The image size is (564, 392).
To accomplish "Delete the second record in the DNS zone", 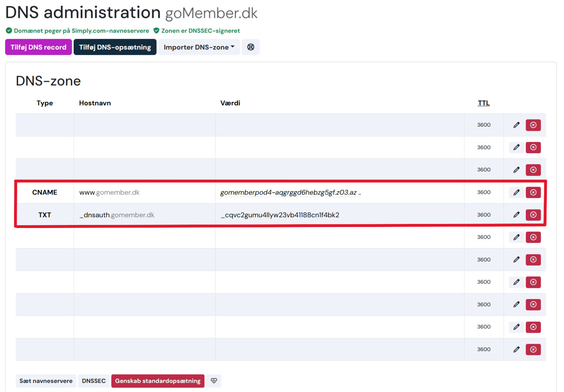I will (533, 148).
